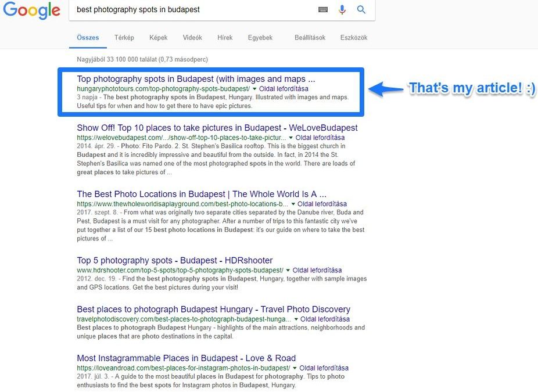Switch to the Hírek tab
The height and width of the screenshot is (392, 538).
pyautogui.click(x=225, y=38)
